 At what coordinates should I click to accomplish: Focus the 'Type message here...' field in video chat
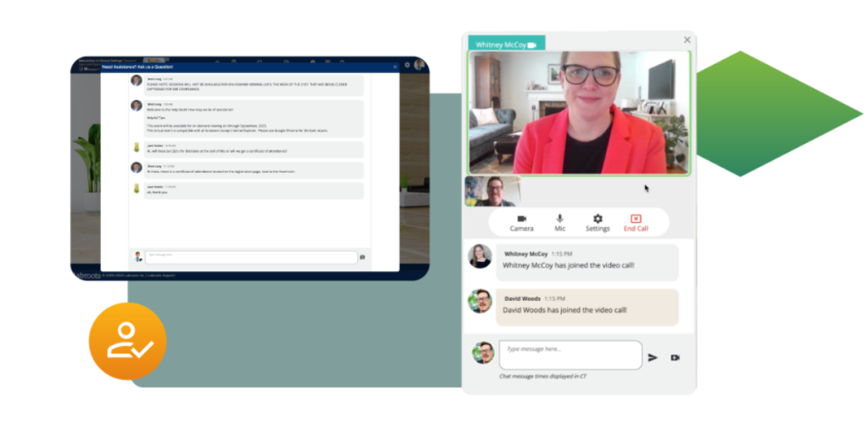(570, 355)
